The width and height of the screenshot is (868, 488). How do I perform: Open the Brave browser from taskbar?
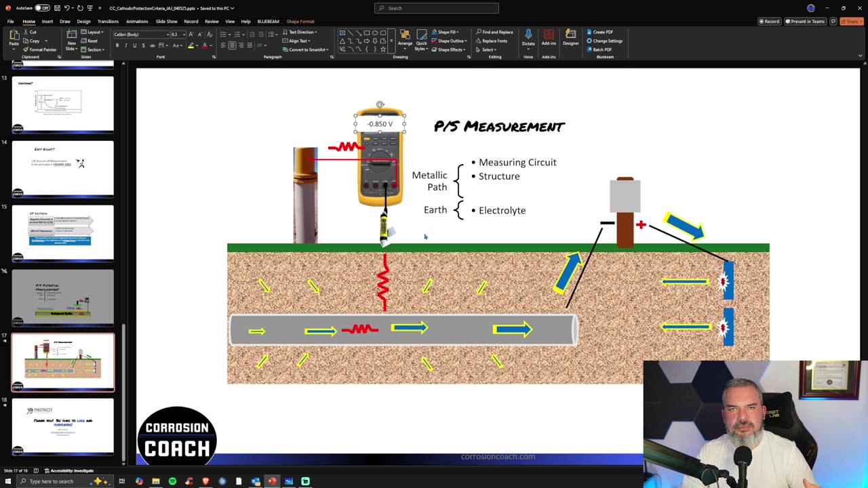tap(205, 481)
